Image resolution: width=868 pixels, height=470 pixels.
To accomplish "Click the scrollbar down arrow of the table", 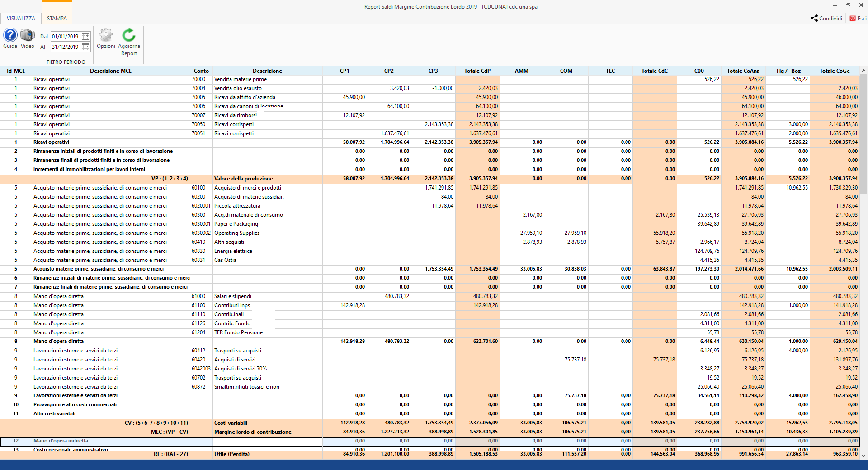I will 863,456.
